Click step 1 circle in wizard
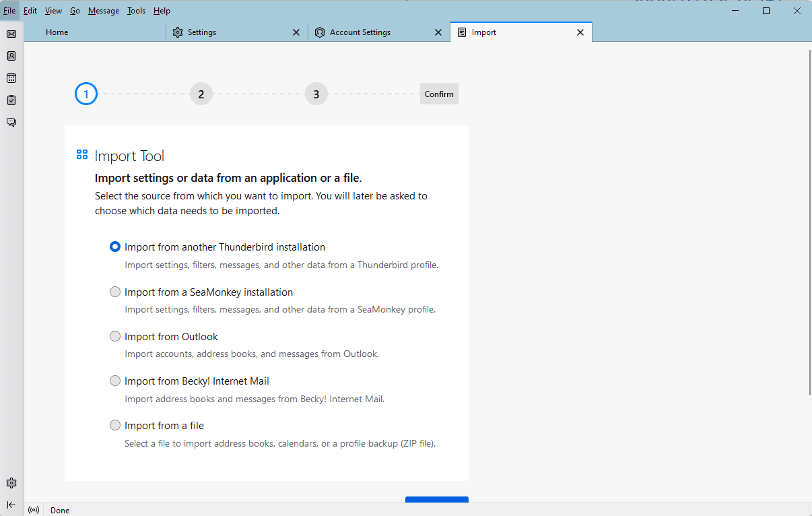This screenshot has width=812, height=516. pos(86,94)
